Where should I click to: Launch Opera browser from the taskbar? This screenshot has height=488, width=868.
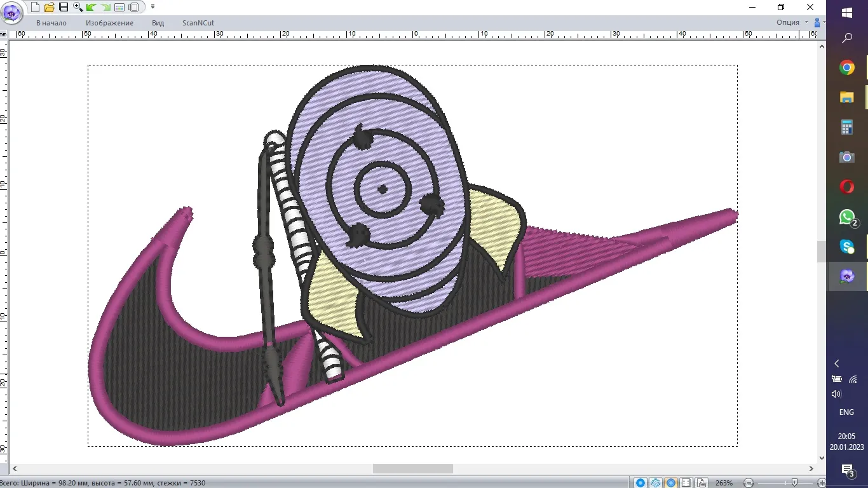[x=847, y=187]
